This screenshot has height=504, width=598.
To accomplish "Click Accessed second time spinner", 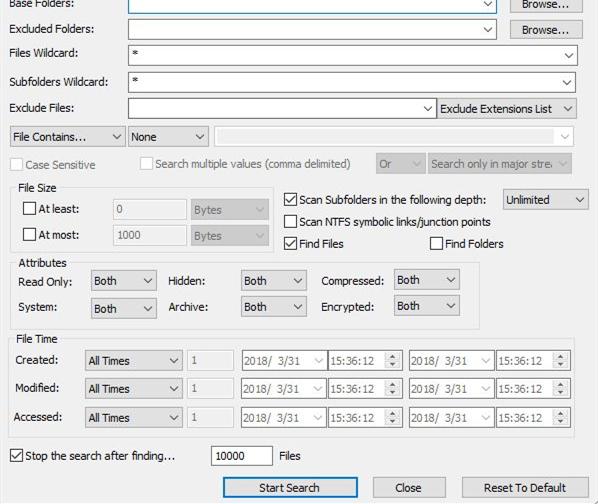I will (x=561, y=417).
